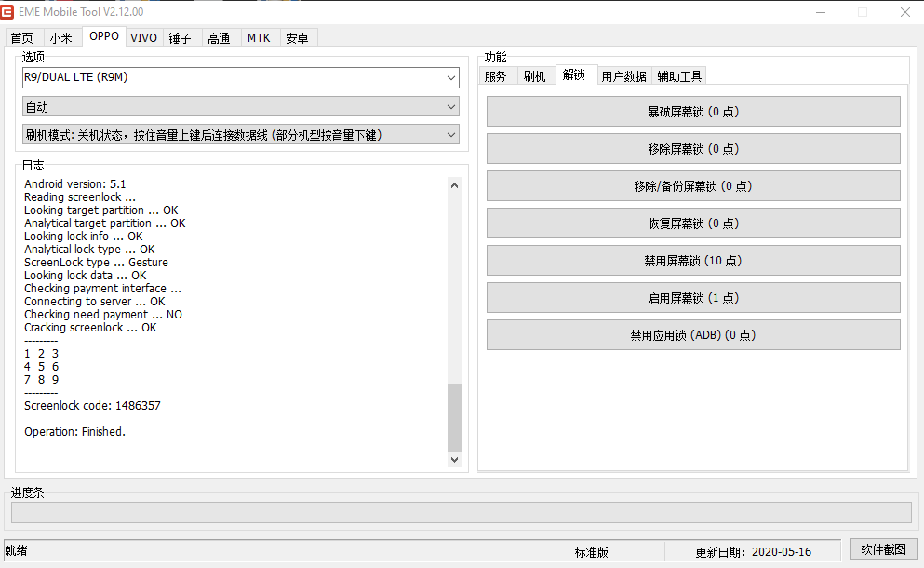Click the Android version: 5.1 log line
The image size is (924, 568).
coord(74,184)
